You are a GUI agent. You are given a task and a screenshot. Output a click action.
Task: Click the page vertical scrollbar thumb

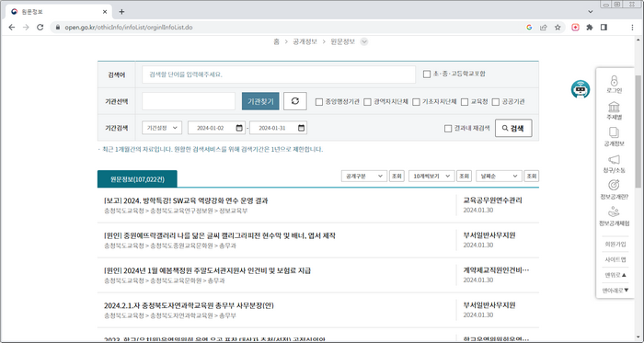point(638,131)
